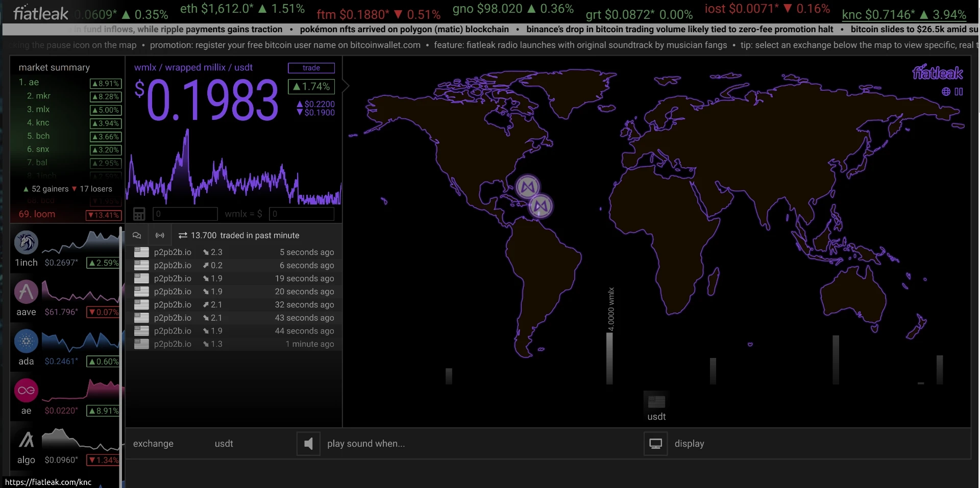Open the bitcoin user name promotion message
Image resolution: width=980 pixels, height=488 pixels.
[x=285, y=45]
